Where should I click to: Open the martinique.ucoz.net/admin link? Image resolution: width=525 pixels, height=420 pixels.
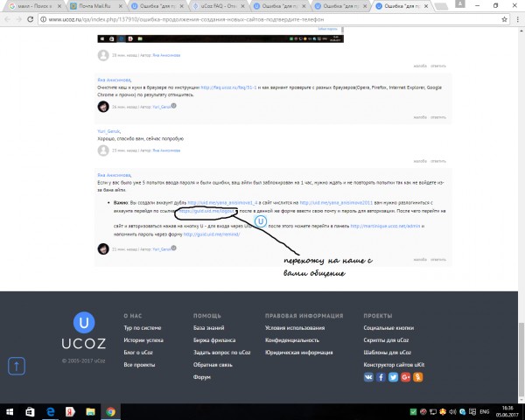pos(385,226)
